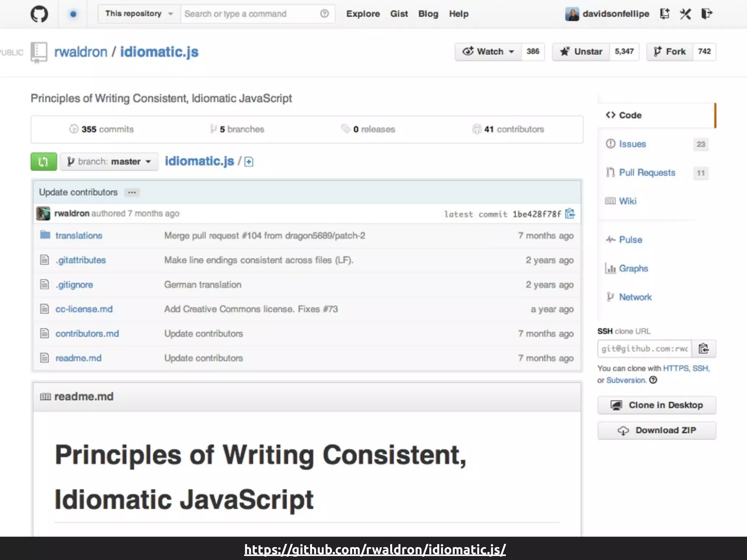The height and width of the screenshot is (560, 747).
Task: Click the github.com/rwaldron/idiomatic.js URL at bottom
Action: pos(375,549)
